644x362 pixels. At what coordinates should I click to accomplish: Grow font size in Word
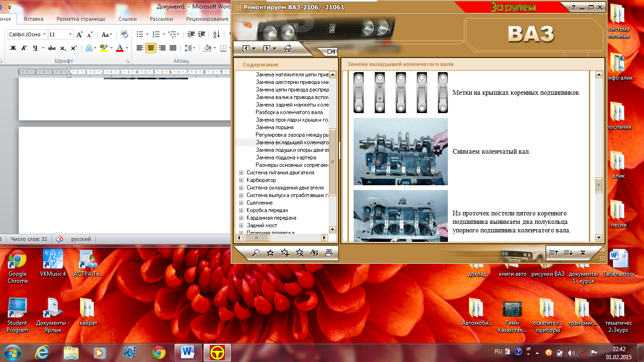(x=80, y=34)
